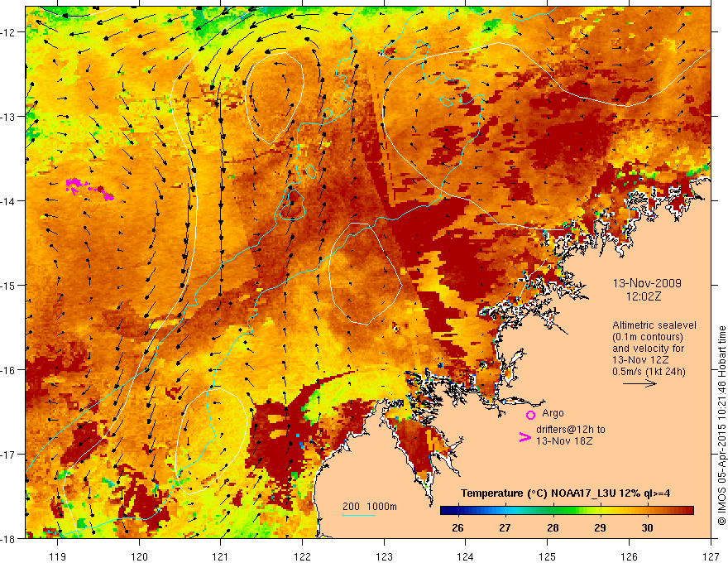Click the '(0.1m contours)' text
This screenshot has height=563, width=728.
(x=648, y=337)
